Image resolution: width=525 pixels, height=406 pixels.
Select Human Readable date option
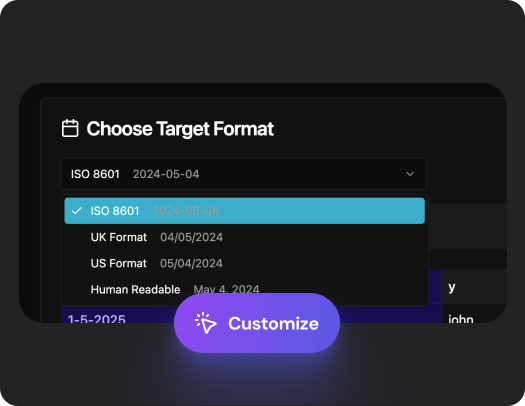coord(244,289)
